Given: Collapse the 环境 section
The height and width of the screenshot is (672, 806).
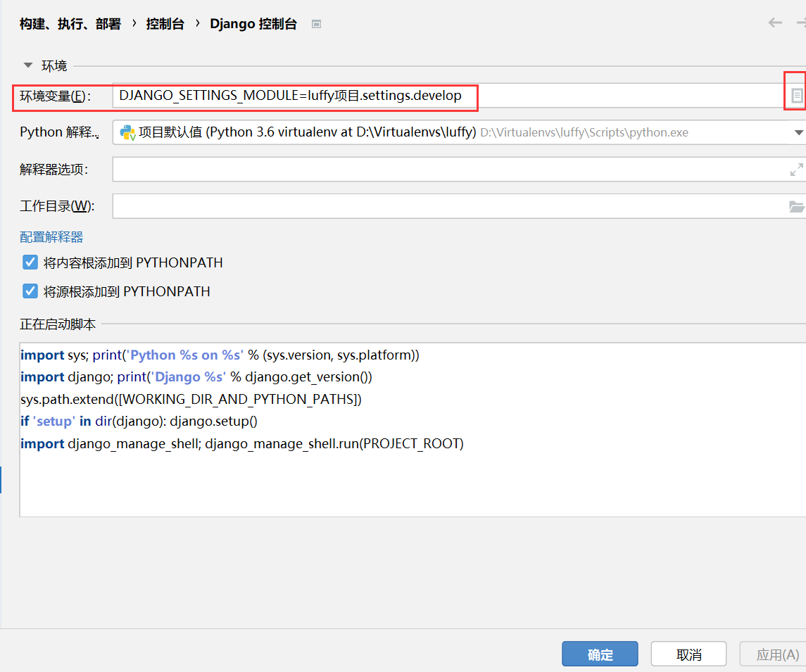Looking at the screenshot, I should (27, 65).
